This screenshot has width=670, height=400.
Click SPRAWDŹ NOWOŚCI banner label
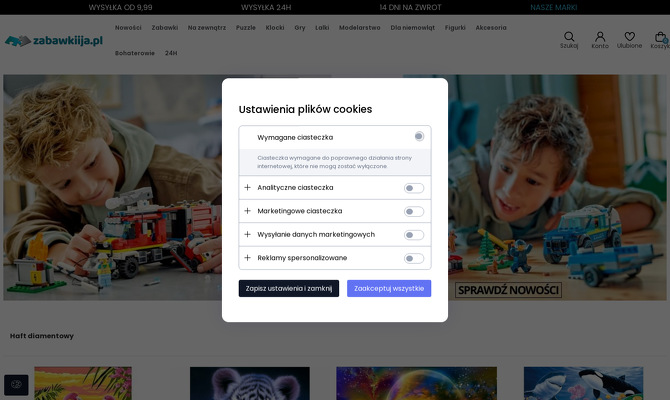click(508, 290)
